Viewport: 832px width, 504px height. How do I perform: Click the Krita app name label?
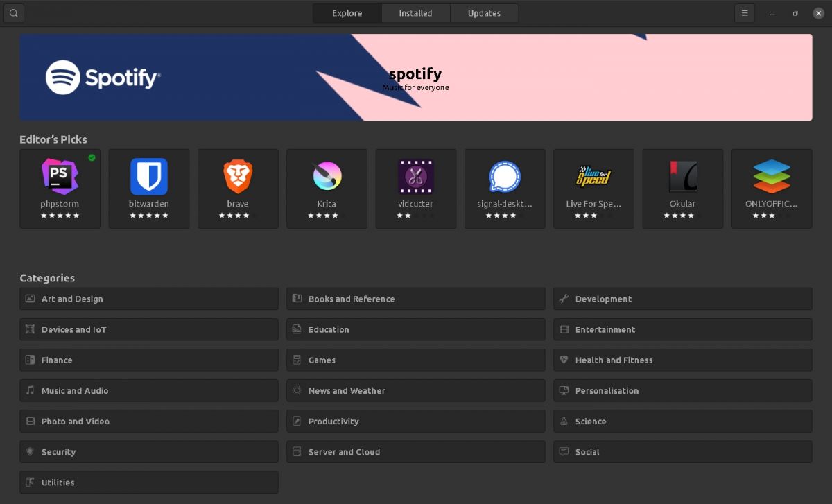(327, 204)
